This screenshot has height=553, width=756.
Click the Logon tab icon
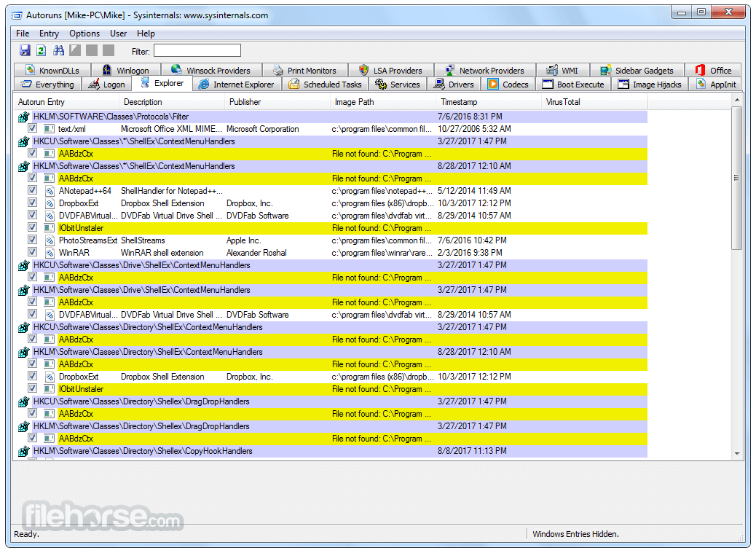click(x=94, y=84)
